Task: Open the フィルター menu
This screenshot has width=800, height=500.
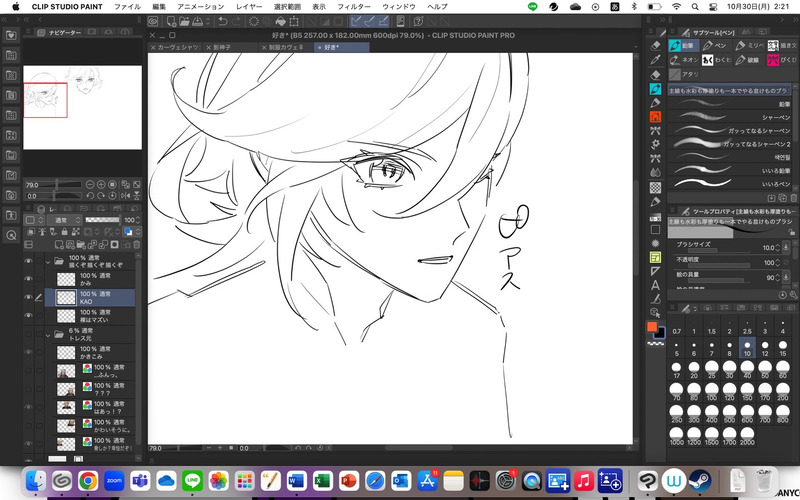Action: [354, 7]
